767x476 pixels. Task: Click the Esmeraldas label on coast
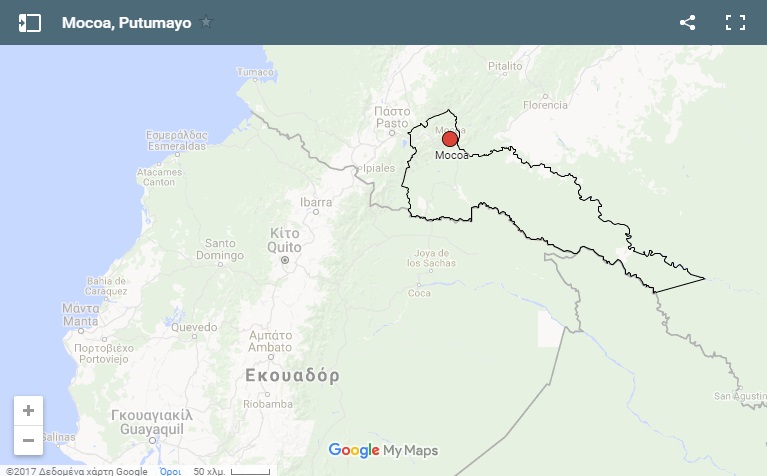pos(177,146)
